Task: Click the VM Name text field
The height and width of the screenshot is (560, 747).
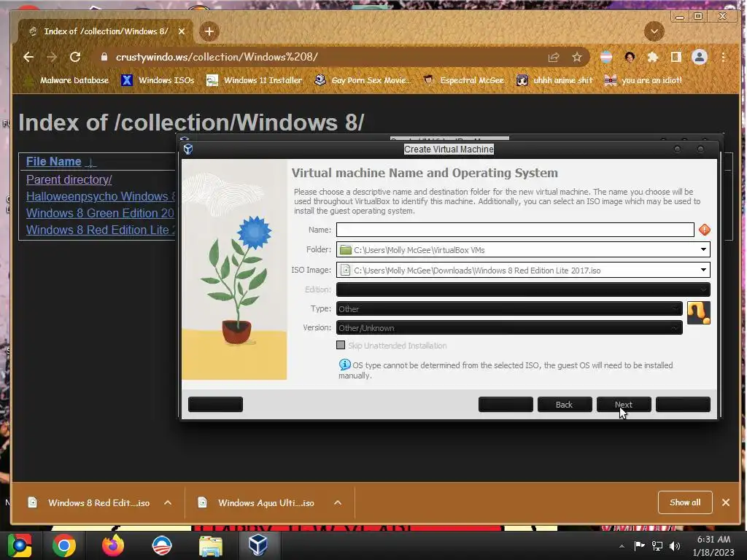Action: coord(515,230)
